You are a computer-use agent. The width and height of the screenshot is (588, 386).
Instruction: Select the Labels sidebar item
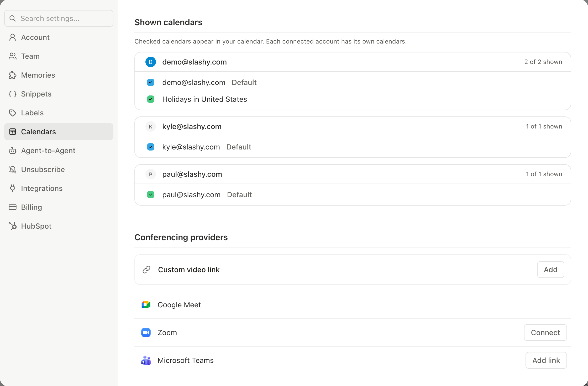pyautogui.click(x=59, y=113)
